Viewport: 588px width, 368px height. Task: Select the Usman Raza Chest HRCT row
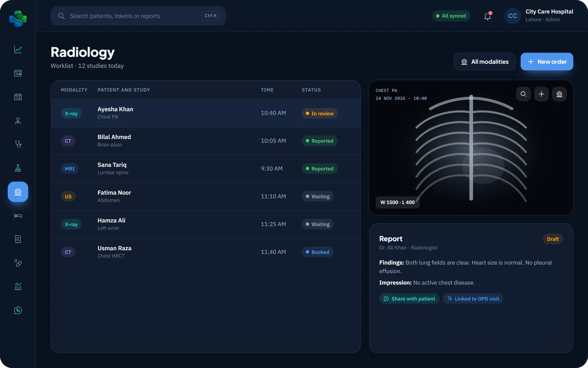coord(206,252)
